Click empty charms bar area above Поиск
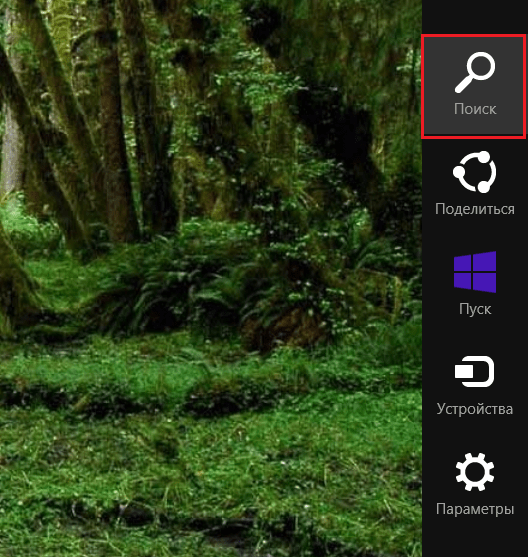528x557 pixels. (475, 17)
